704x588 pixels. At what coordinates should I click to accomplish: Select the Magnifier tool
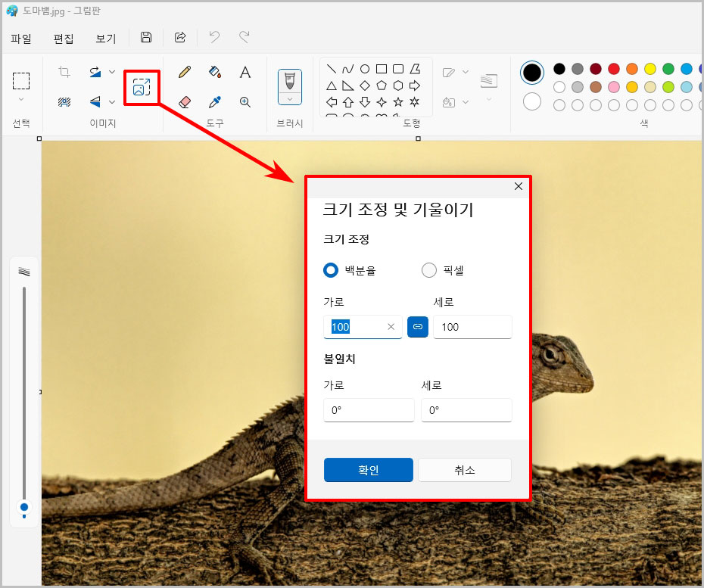point(244,102)
